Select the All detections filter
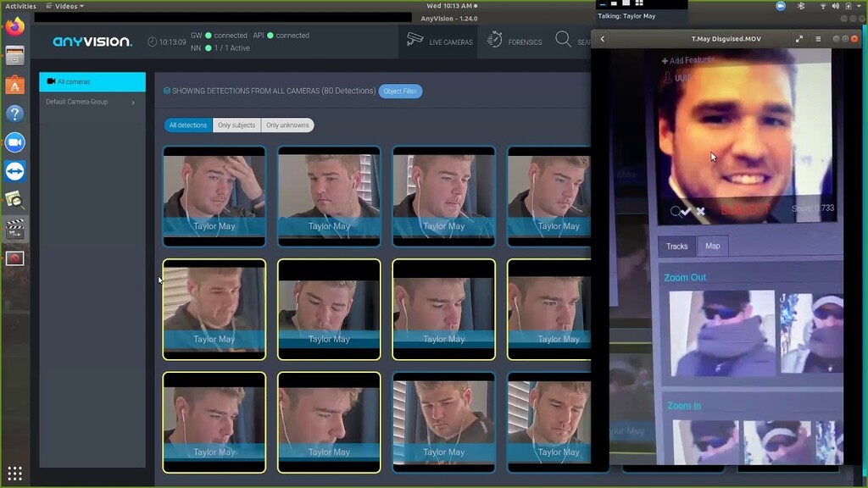The image size is (868, 488). (187, 125)
